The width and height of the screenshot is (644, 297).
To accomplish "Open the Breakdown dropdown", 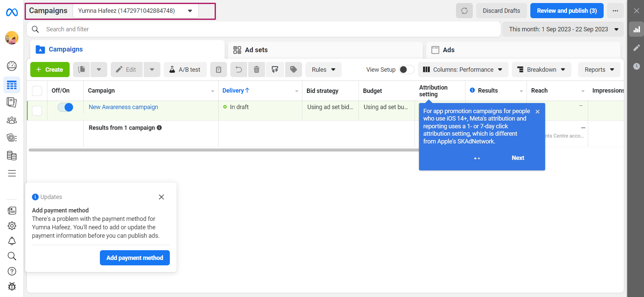I will (x=541, y=70).
